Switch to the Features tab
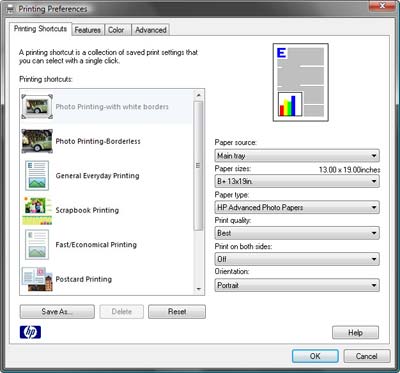The image size is (400, 373). coord(87,30)
